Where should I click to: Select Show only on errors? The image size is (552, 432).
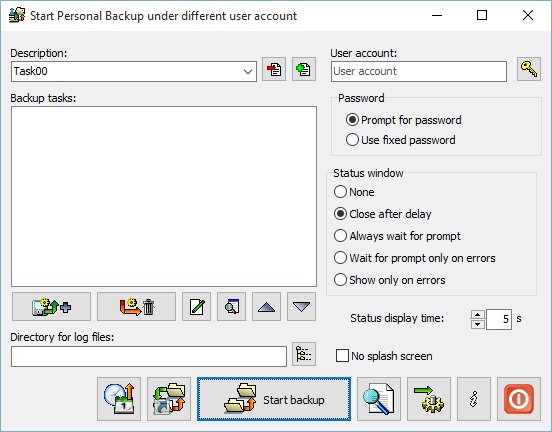pos(390,280)
